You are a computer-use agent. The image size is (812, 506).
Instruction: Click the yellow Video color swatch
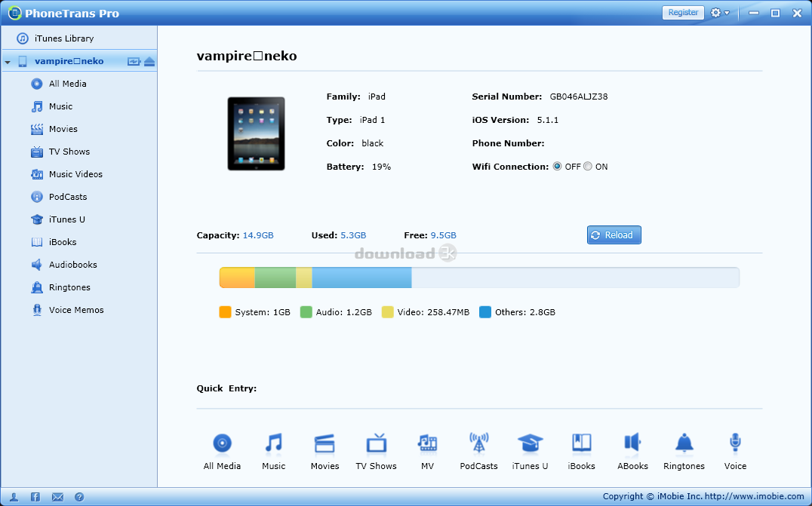387,312
